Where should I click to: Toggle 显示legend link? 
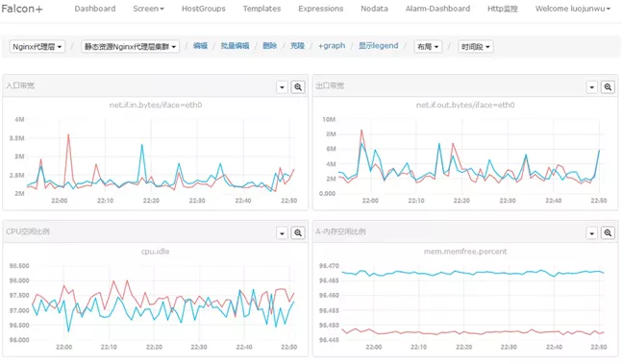pos(378,45)
